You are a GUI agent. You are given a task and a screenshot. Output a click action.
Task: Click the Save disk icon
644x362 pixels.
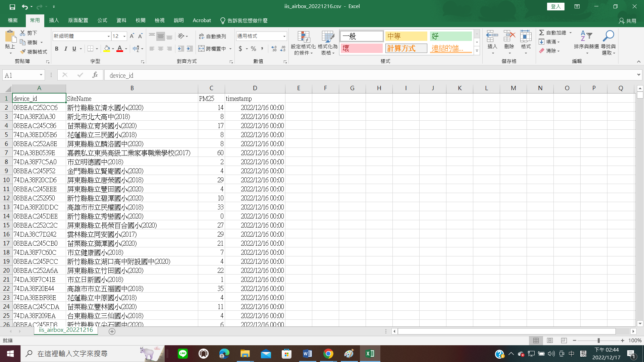point(12,6)
